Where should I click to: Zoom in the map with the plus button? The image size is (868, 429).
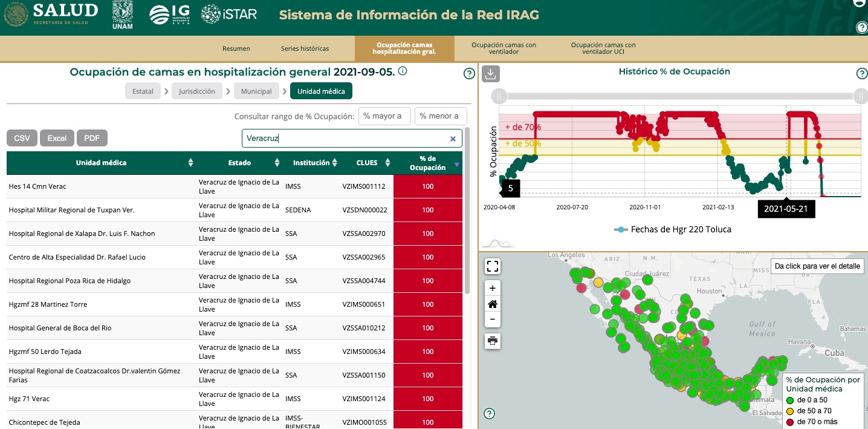tap(493, 289)
